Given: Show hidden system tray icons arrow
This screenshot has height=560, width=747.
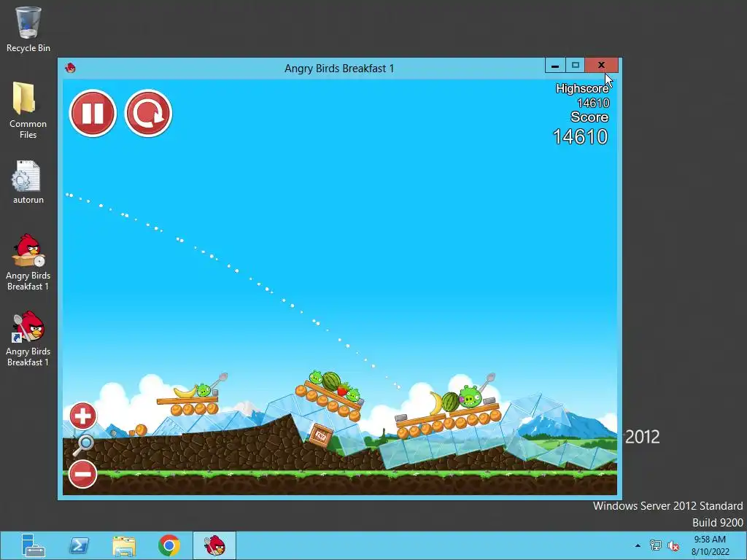Looking at the screenshot, I should point(638,545).
